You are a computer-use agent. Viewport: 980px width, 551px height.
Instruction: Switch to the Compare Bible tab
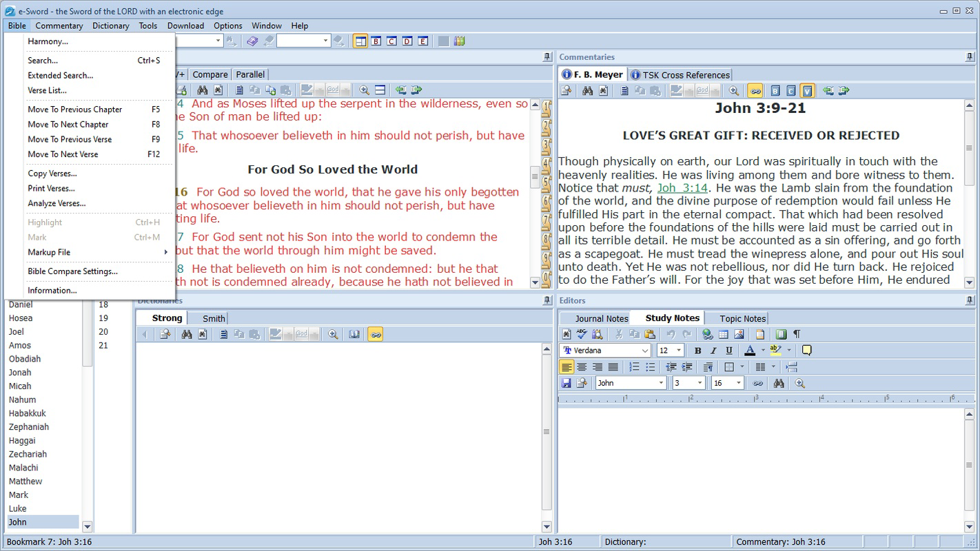(210, 74)
